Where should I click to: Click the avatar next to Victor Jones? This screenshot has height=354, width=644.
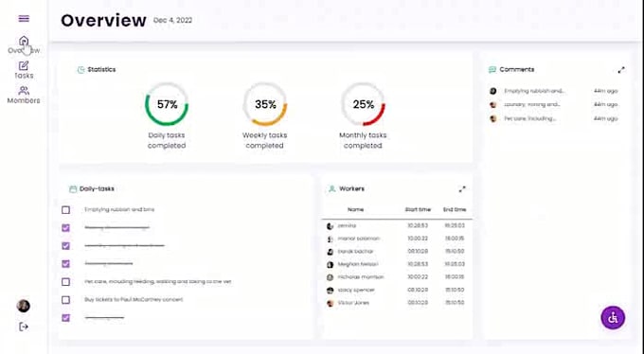pyautogui.click(x=330, y=303)
